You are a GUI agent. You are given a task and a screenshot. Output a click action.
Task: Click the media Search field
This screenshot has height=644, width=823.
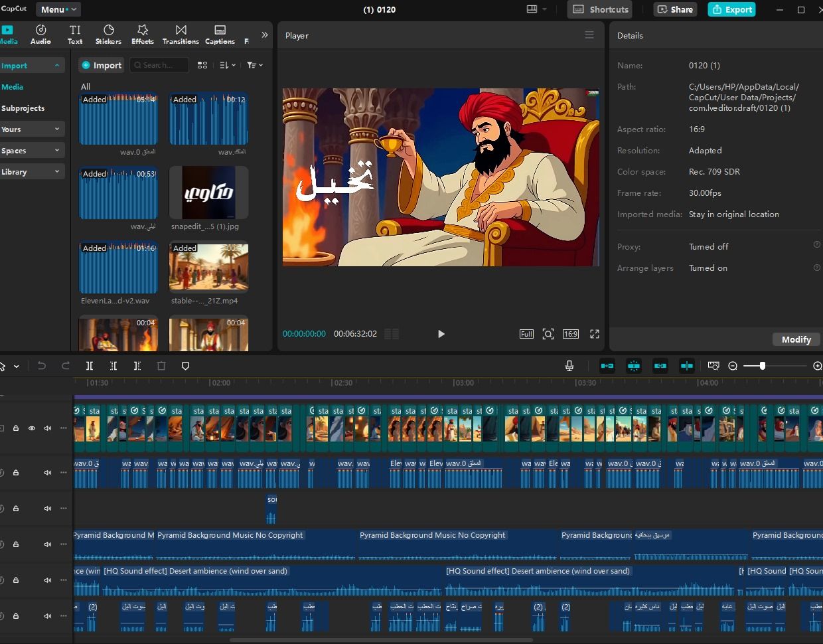tap(159, 65)
